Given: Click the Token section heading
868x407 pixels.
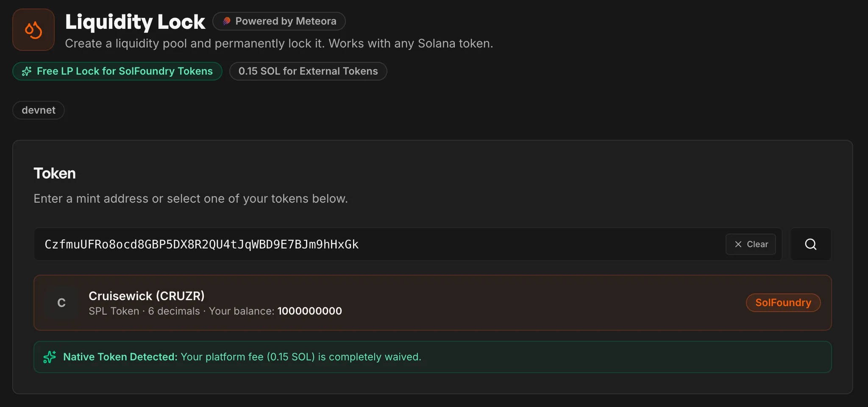Looking at the screenshot, I should 55,173.
